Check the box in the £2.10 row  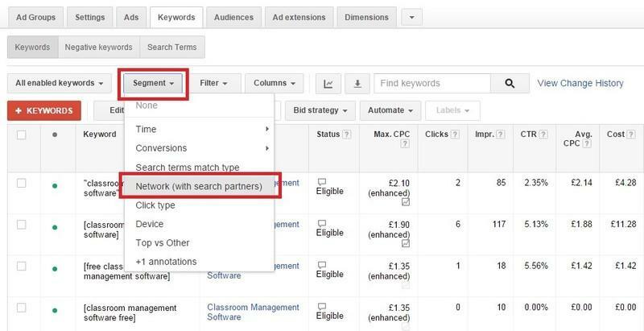(x=22, y=183)
